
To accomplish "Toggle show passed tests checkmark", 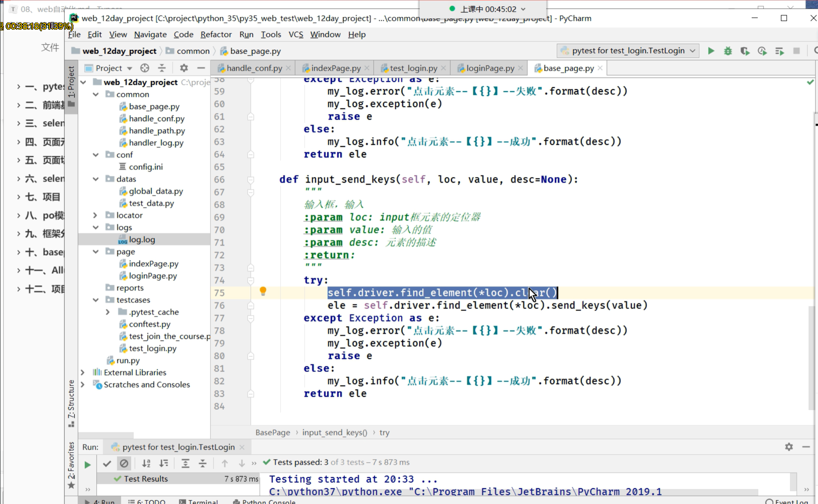I will tap(107, 463).
